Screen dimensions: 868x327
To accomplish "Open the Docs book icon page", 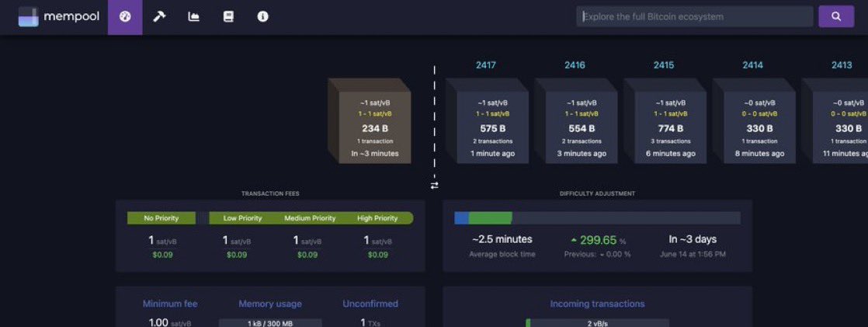I will (228, 16).
